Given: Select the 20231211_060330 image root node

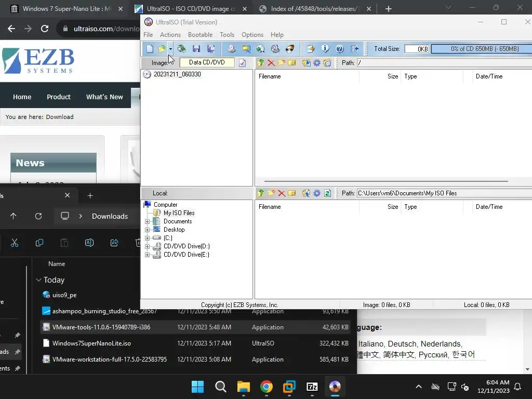Looking at the screenshot, I should point(177,74).
